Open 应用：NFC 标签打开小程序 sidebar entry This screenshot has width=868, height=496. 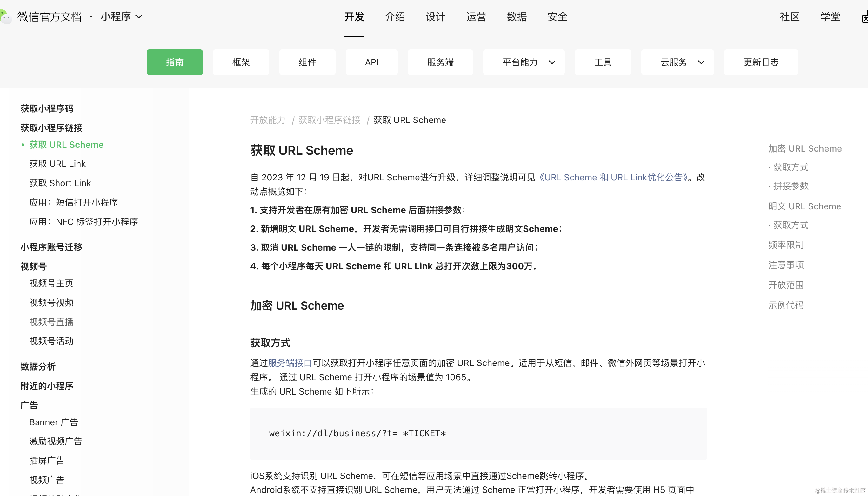click(83, 222)
